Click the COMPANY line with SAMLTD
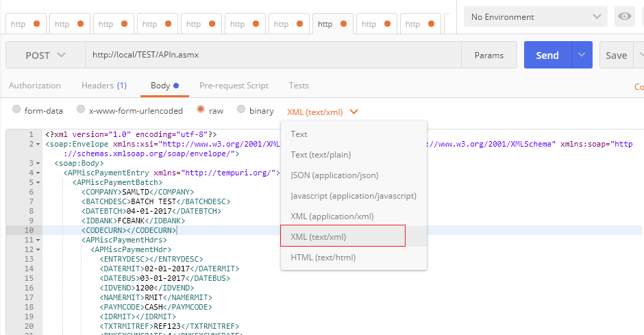Screen dimensions: 644x335 coord(138,192)
